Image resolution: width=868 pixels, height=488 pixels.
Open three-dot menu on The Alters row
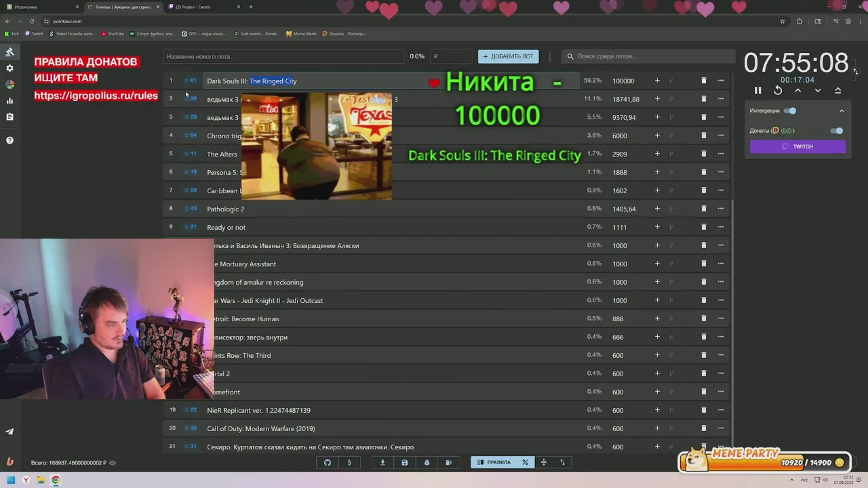coord(721,154)
